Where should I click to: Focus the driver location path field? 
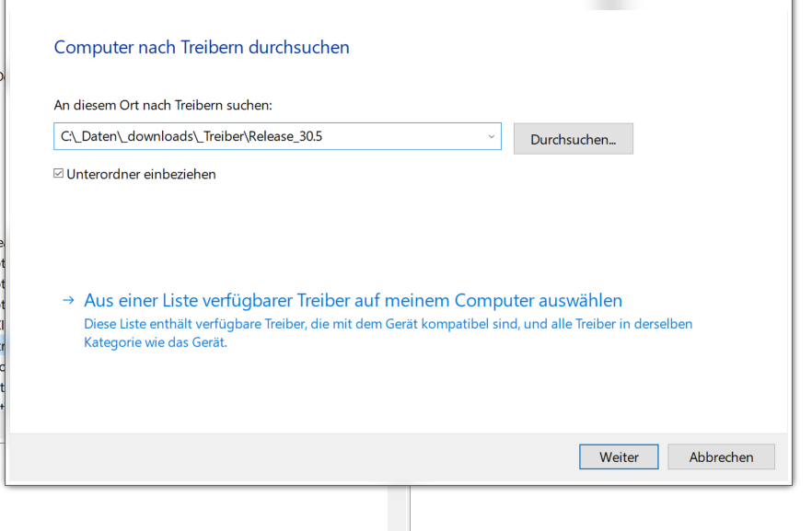pyautogui.click(x=277, y=136)
